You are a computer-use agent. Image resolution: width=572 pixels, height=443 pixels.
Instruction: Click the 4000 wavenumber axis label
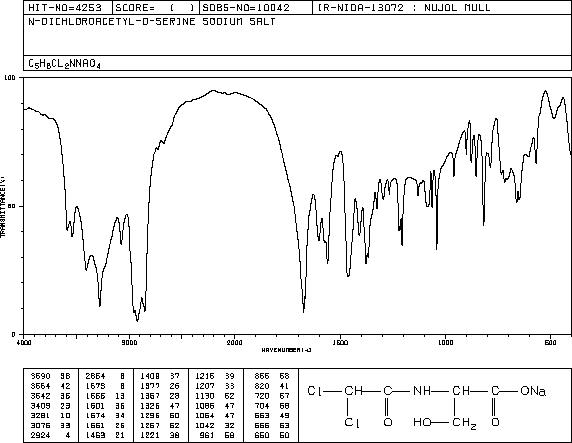(x=24, y=342)
